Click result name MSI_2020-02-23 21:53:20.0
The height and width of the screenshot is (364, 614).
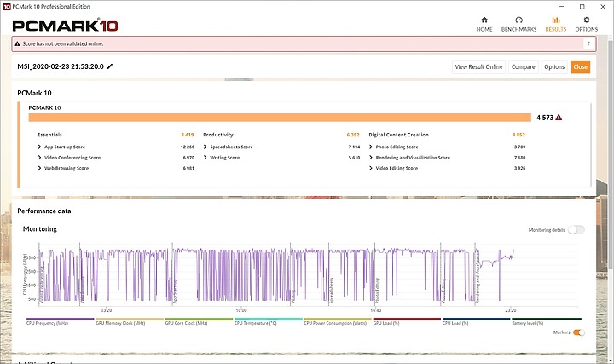[x=61, y=66]
